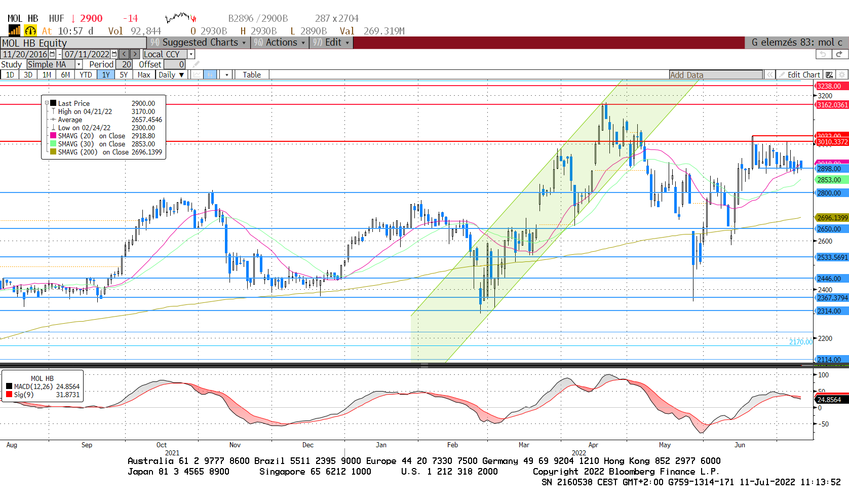This screenshot has height=504, width=849.
Task: Collapse panel with double-chevron icon
Action: (770, 75)
